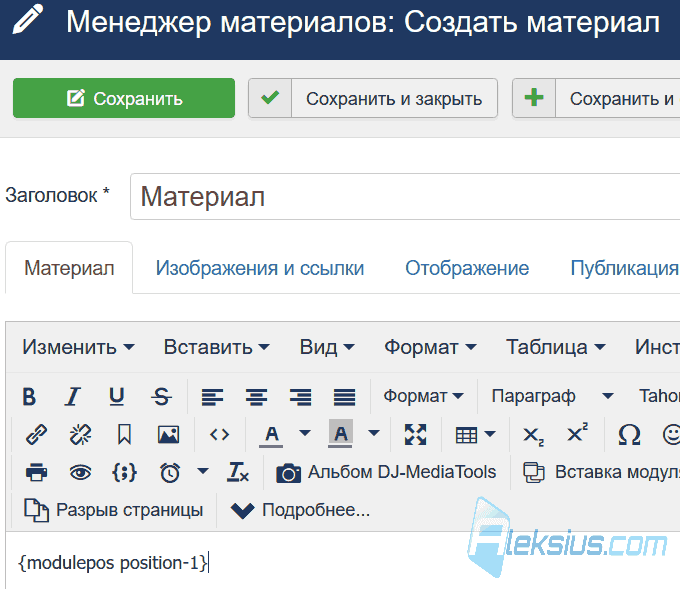Open the background color dropdown arrow
680x589 pixels.
[374, 433]
